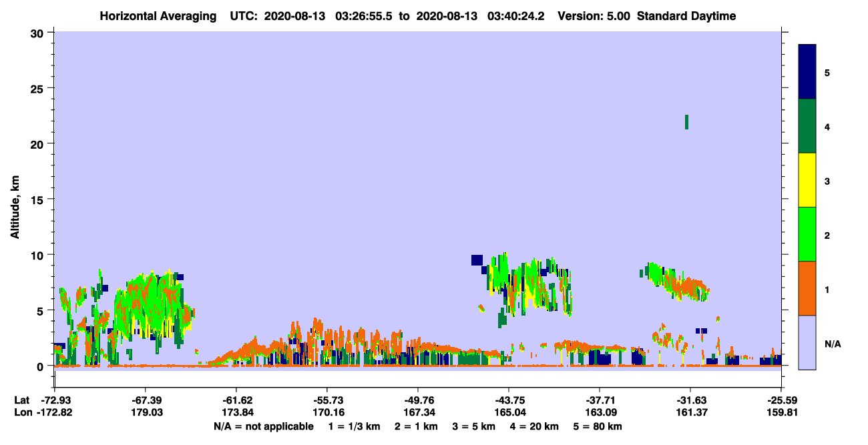This screenshot has width=868, height=445.
Task: Click the 'Standard Daytime' label
Action: tap(686, 16)
